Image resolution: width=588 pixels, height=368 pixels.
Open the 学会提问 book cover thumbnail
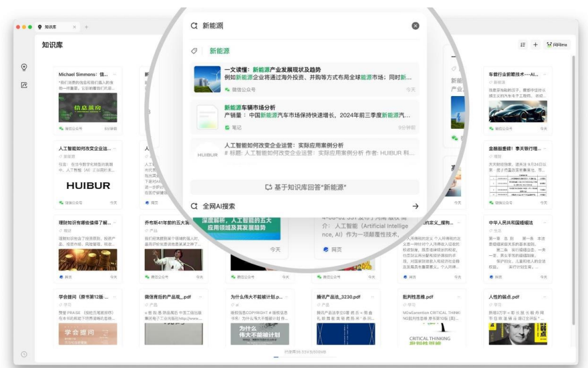88,334
